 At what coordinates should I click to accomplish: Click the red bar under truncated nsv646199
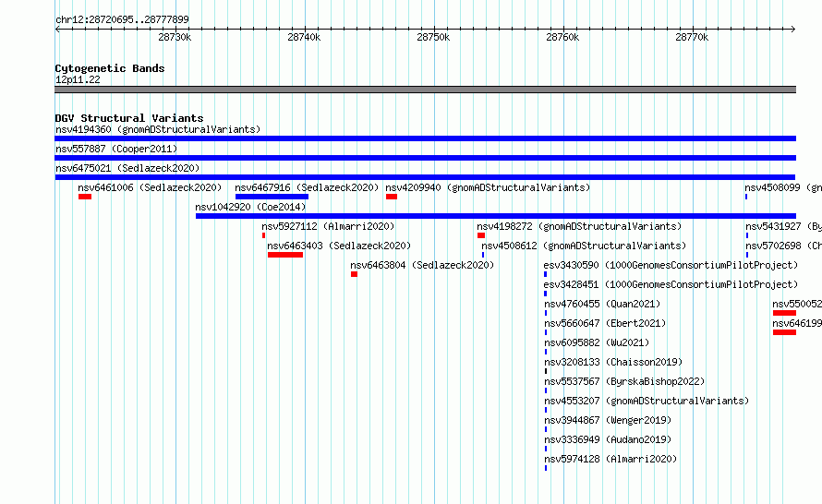pos(784,332)
